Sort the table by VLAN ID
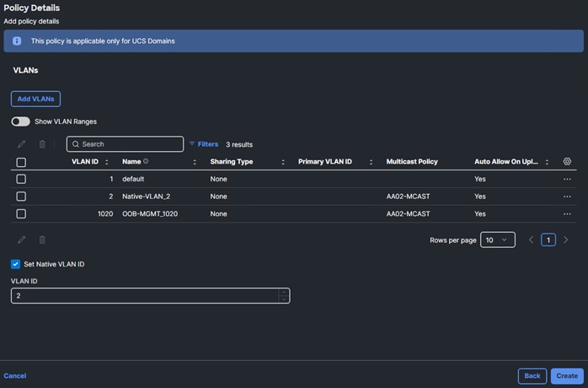This screenshot has width=588, height=388. pyautogui.click(x=106, y=162)
